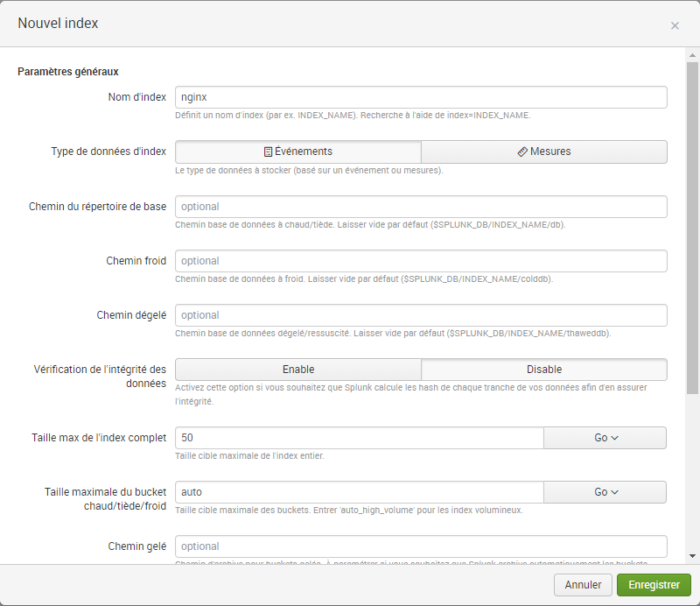Click the Nom d'index text field
The height and width of the screenshot is (606, 700).
point(421,97)
